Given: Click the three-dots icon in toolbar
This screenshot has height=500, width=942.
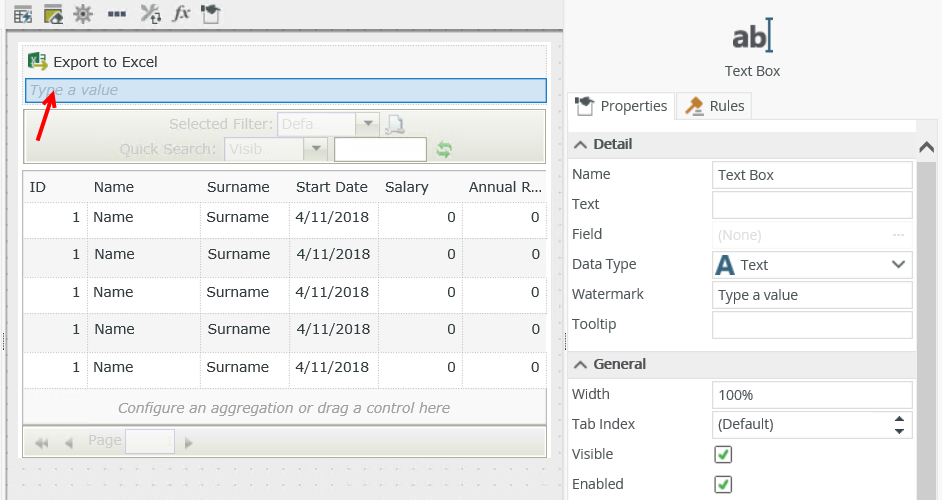Looking at the screenshot, I should pyautogui.click(x=116, y=14).
